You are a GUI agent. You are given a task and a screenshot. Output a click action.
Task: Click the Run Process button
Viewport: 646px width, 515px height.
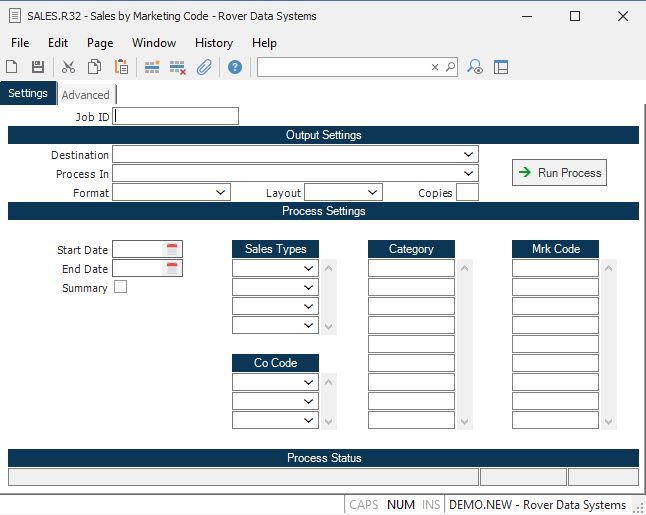pyautogui.click(x=559, y=173)
